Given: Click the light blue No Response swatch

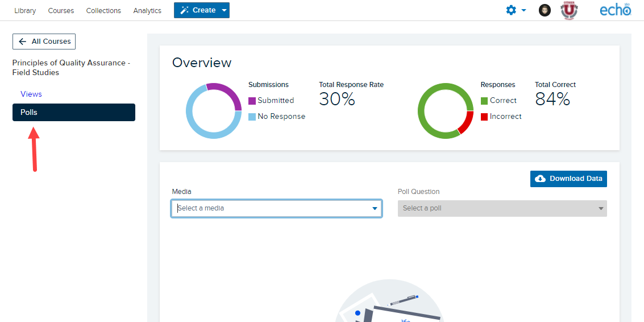Looking at the screenshot, I should 252,117.
